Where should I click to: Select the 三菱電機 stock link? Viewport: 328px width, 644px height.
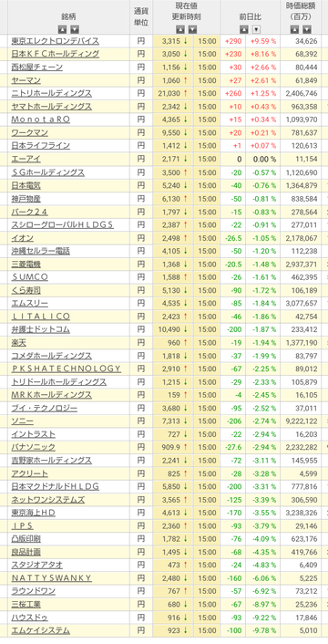(x=26, y=265)
